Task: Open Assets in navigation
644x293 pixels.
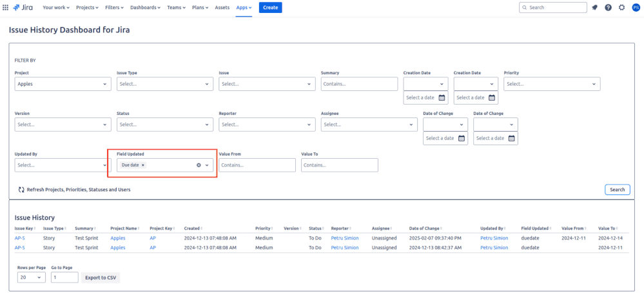Action: click(222, 7)
